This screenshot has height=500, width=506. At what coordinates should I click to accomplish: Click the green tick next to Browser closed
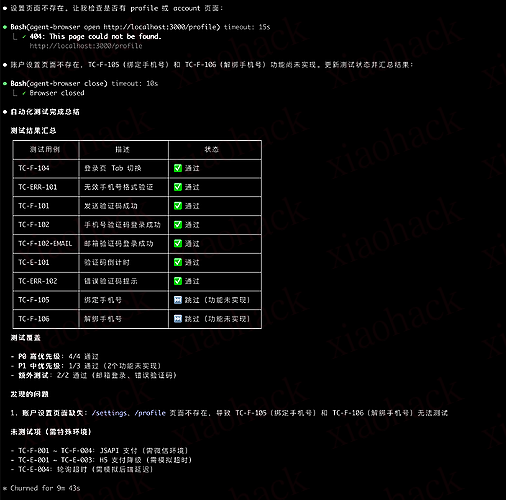(x=24, y=93)
